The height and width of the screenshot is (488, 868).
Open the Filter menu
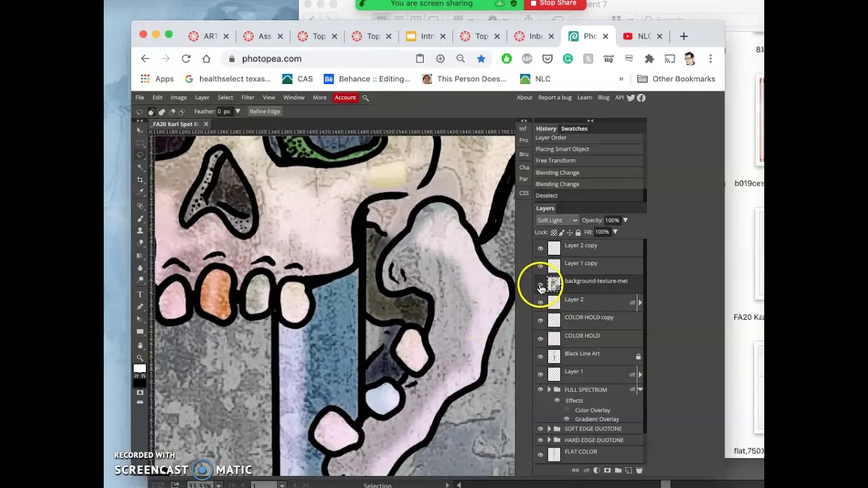(248, 98)
